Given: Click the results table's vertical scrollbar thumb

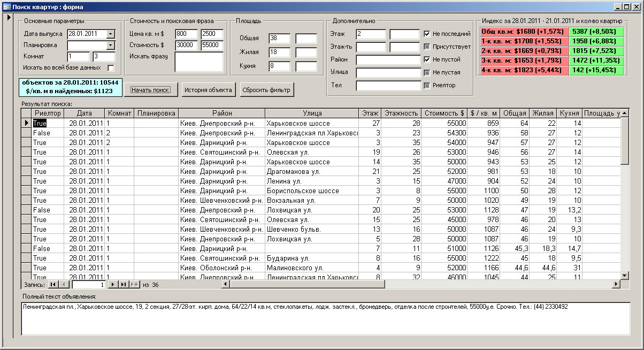Looking at the screenshot, I should click(x=624, y=141).
